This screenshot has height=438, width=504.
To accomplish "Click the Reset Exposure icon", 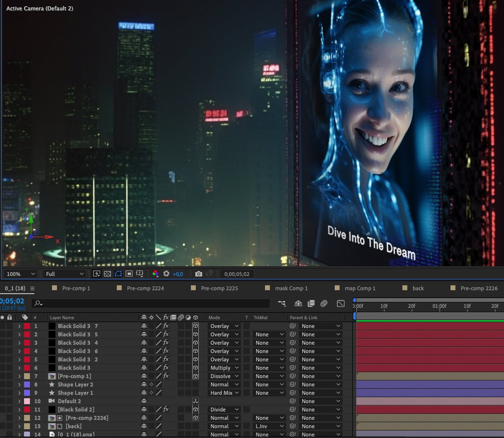I will (166, 274).
